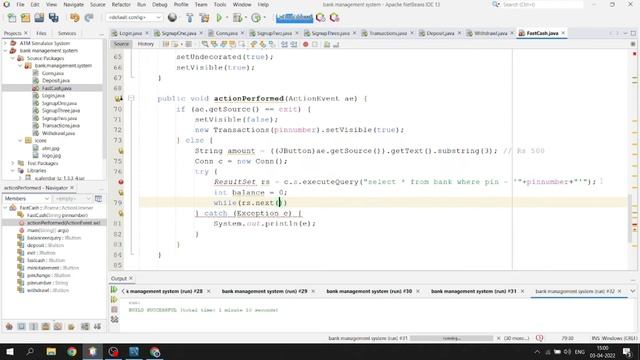Run the project with green play icon
Viewport: 640px width, 360px height.
pos(219,18)
